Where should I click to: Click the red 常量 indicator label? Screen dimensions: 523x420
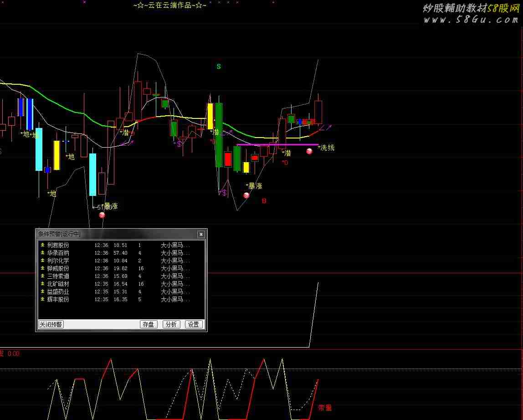[x=325, y=408]
